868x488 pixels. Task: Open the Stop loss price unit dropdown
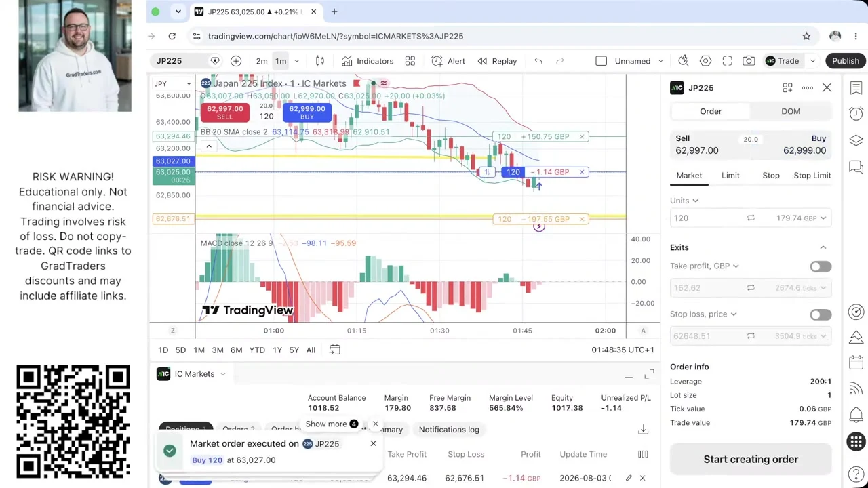(x=703, y=314)
